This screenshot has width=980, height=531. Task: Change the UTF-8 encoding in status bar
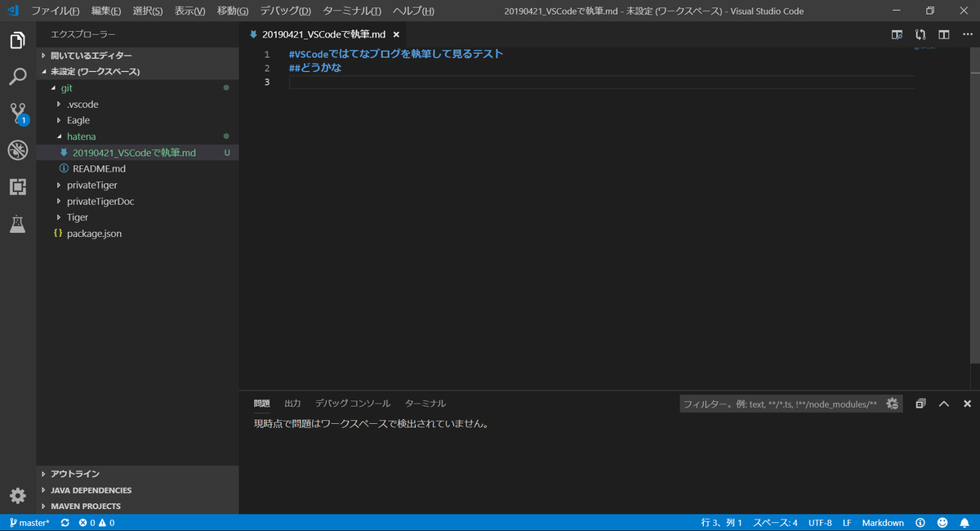(x=820, y=522)
